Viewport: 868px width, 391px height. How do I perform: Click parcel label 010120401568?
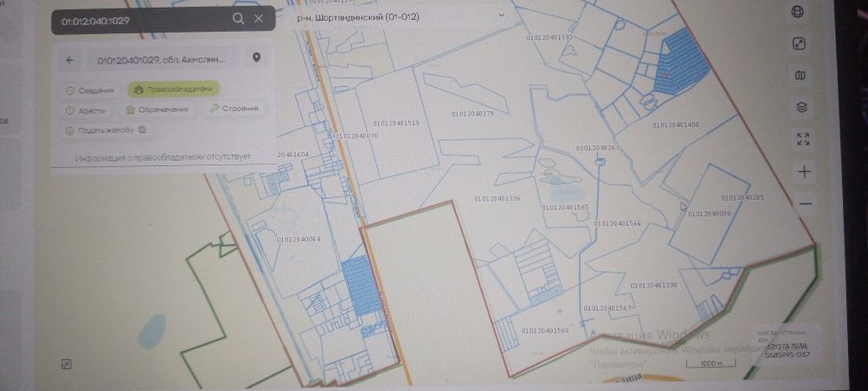[x=545, y=331]
